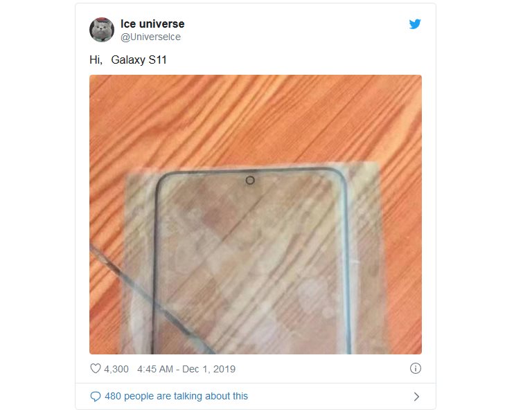Open "480 people are talking about this"
532x416 pixels.
coord(176,396)
